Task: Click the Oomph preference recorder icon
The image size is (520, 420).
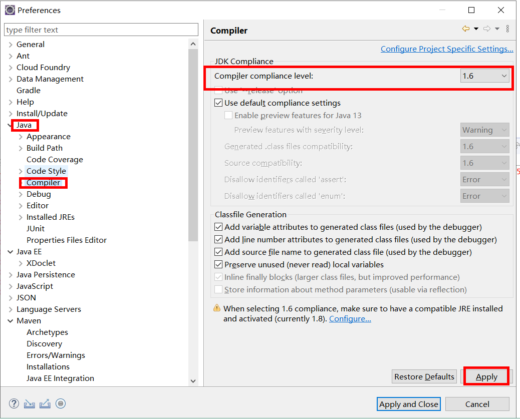Action: pyautogui.click(x=60, y=404)
